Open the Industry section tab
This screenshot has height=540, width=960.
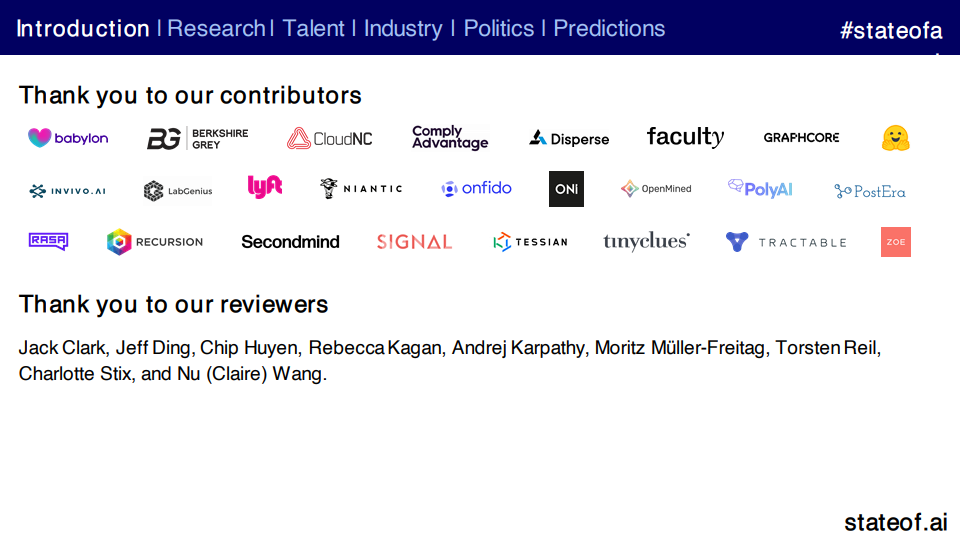[x=403, y=28]
